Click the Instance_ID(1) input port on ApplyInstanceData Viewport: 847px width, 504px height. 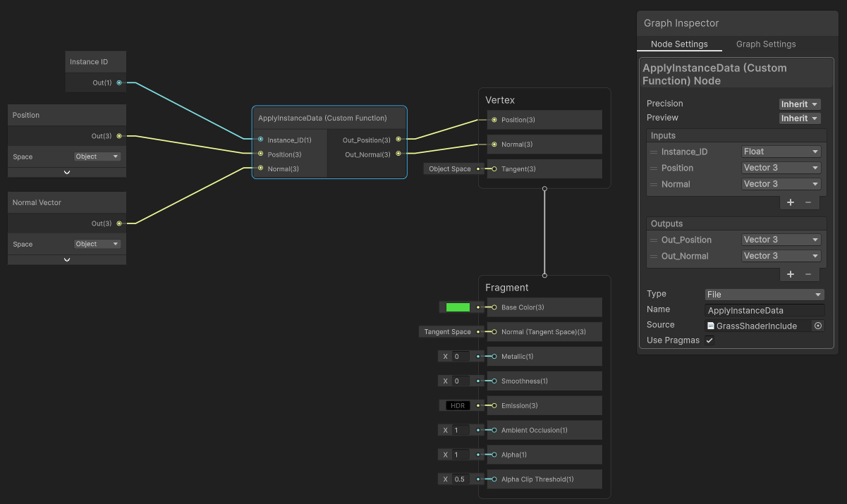[x=260, y=140]
